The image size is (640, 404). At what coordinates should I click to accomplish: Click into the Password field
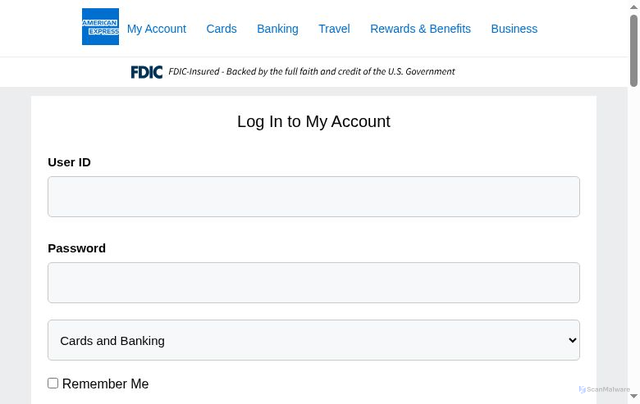click(x=313, y=283)
